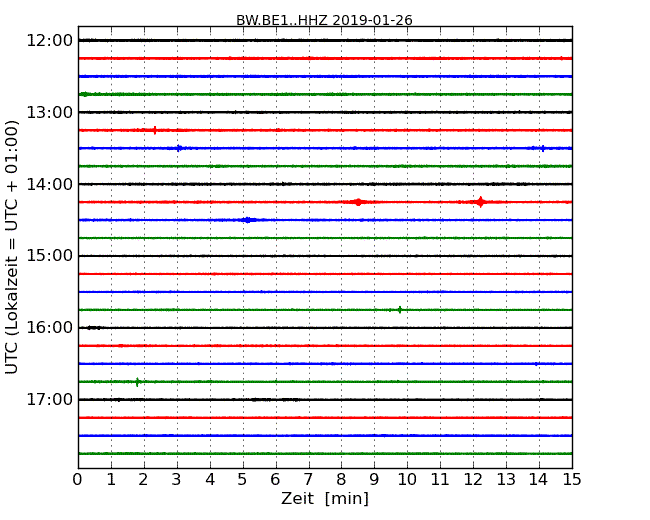
Task: Click x-axis tick label 7
Action: pos(308,480)
